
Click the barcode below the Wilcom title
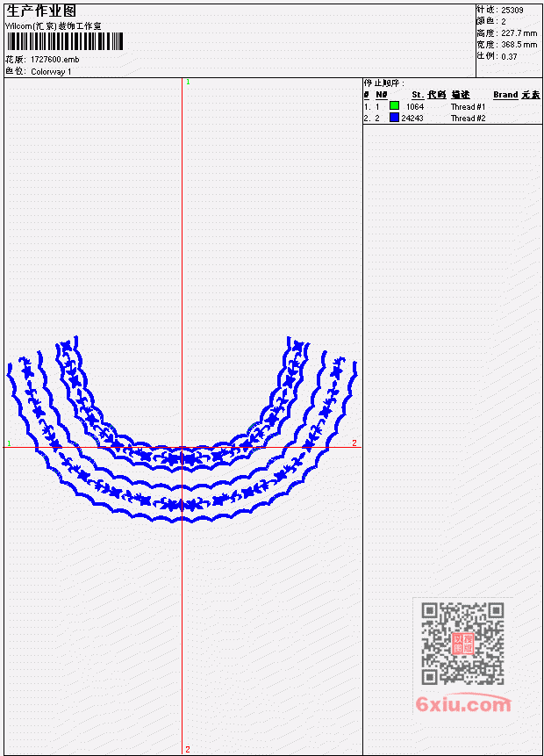pos(66,41)
